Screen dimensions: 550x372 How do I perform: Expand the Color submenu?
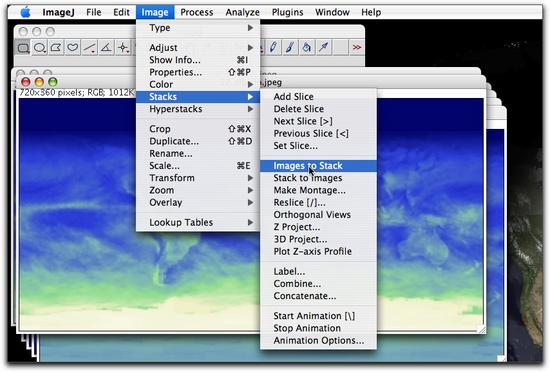198,84
